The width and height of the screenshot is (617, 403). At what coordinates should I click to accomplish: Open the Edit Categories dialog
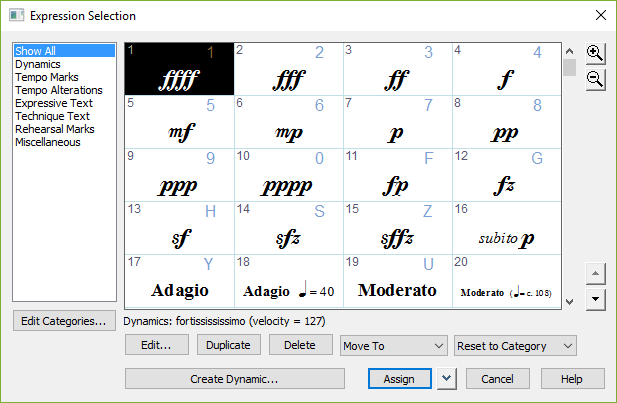click(x=64, y=321)
